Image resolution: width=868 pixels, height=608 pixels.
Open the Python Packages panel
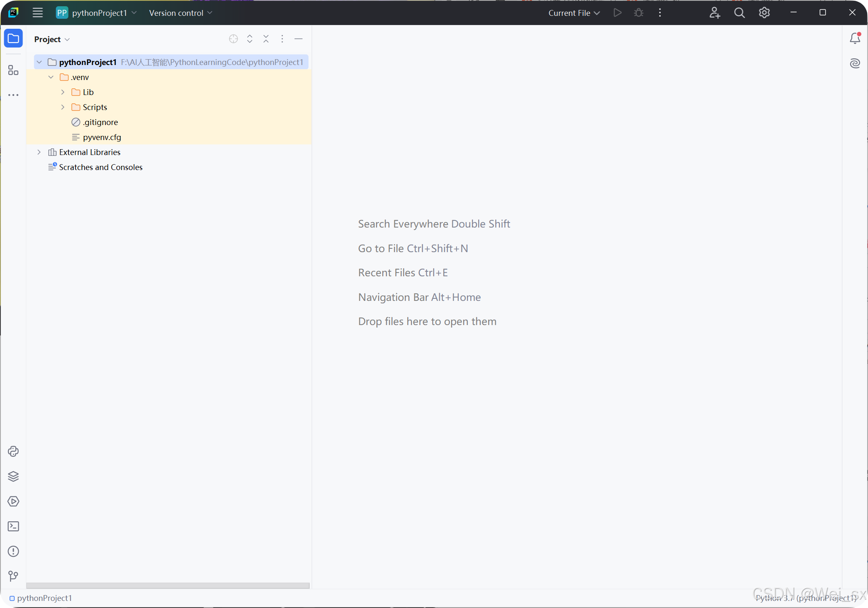coord(13,476)
